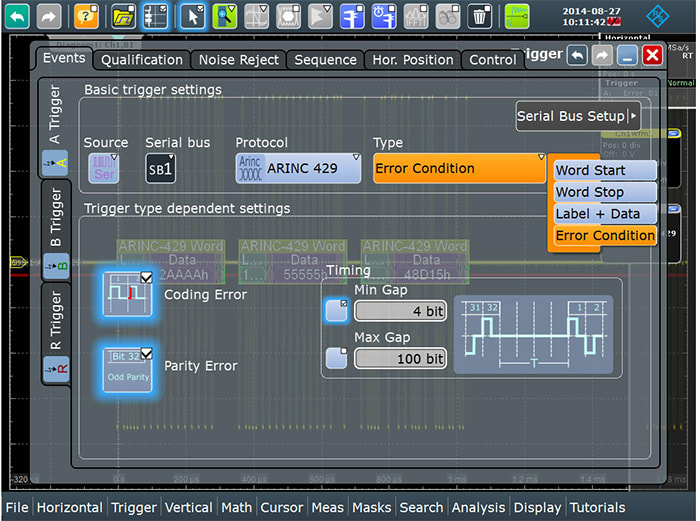Image resolution: width=700 pixels, height=521 pixels.
Task: Click the green undo arrow icon
Action: tap(17, 17)
